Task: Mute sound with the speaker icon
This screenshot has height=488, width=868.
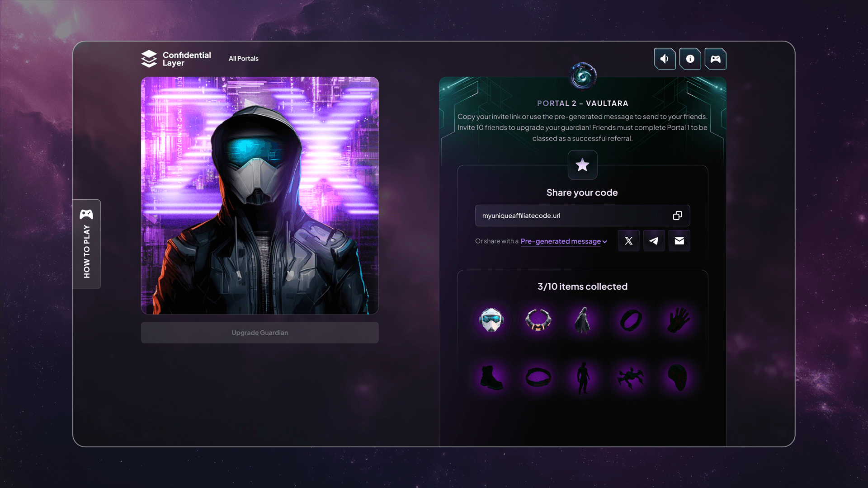Action: tap(665, 59)
